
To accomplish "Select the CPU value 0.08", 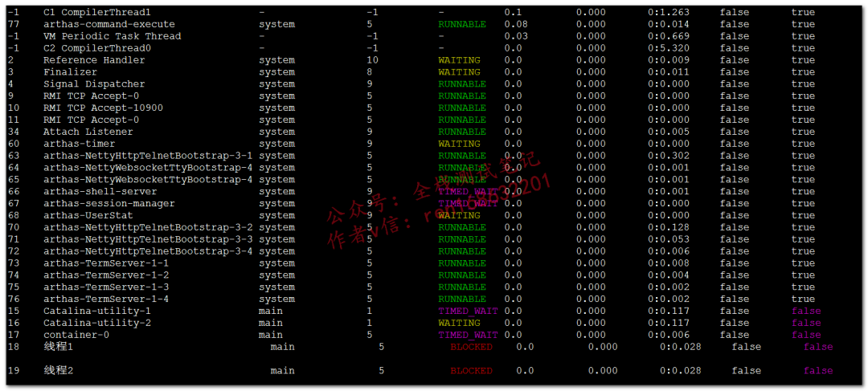I will pyautogui.click(x=516, y=24).
